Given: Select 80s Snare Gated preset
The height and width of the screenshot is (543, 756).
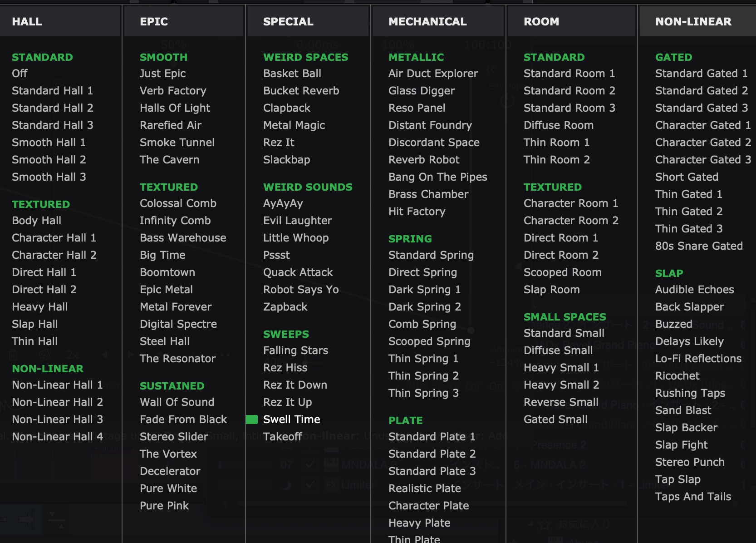Looking at the screenshot, I should (x=699, y=246).
